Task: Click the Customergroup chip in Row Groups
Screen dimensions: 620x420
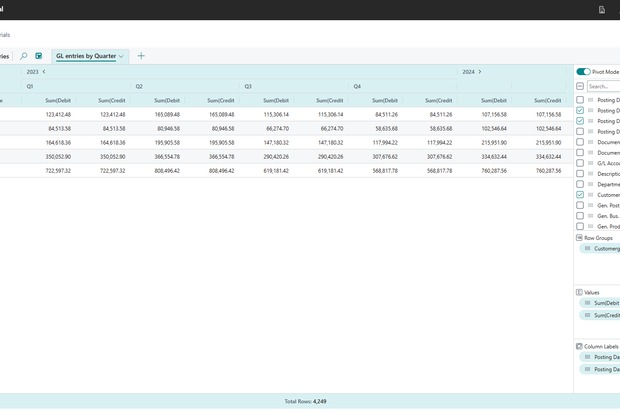Action: pos(600,248)
